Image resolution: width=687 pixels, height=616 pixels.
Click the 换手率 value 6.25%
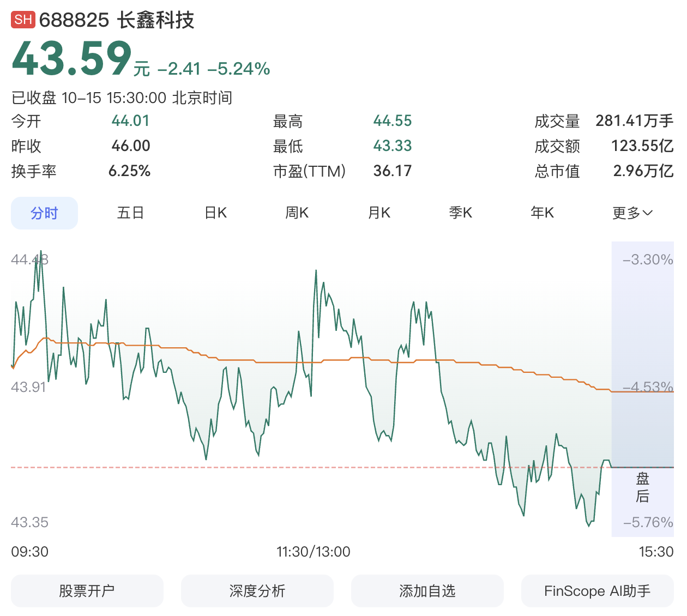coord(129,171)
